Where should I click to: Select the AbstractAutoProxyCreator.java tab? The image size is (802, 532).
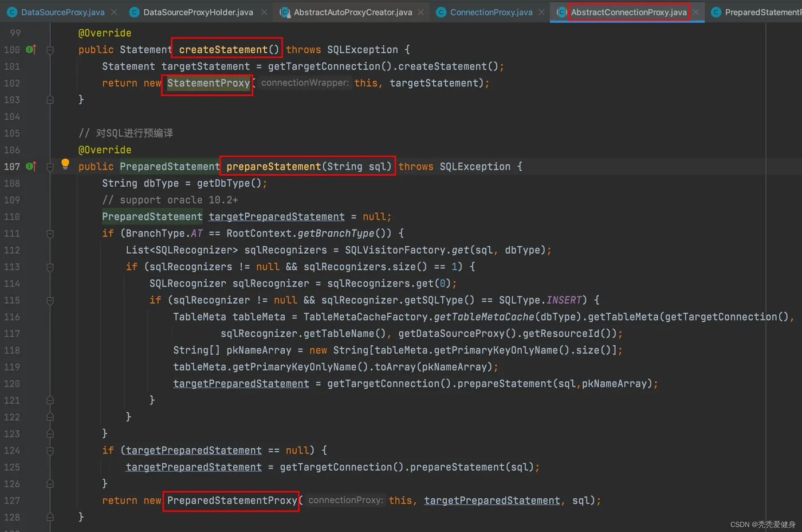point(353,12)
